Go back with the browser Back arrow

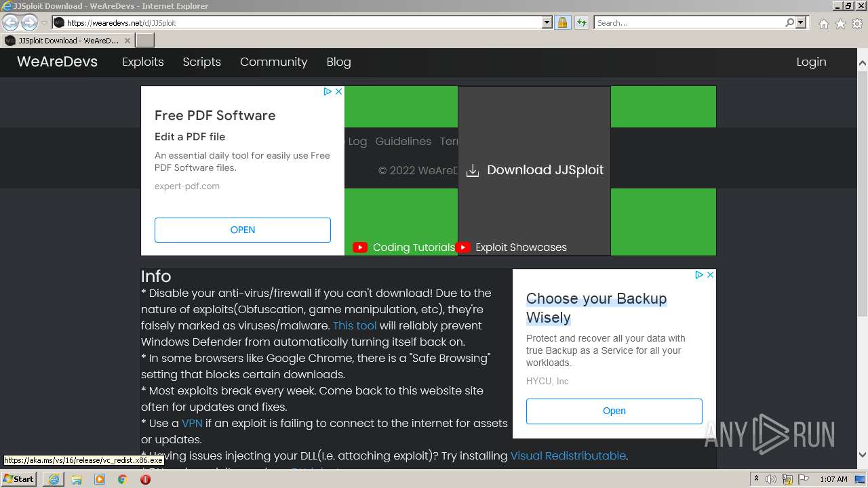(11, 22)
